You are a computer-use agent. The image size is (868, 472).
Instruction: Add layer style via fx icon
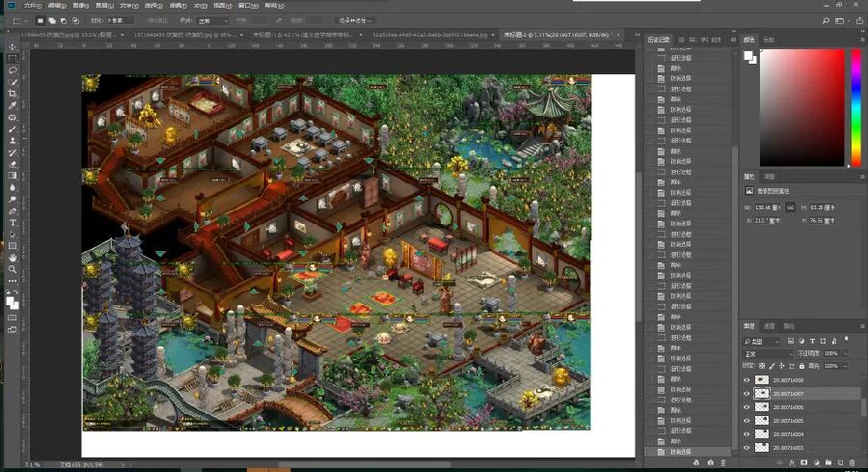[792, 462]
